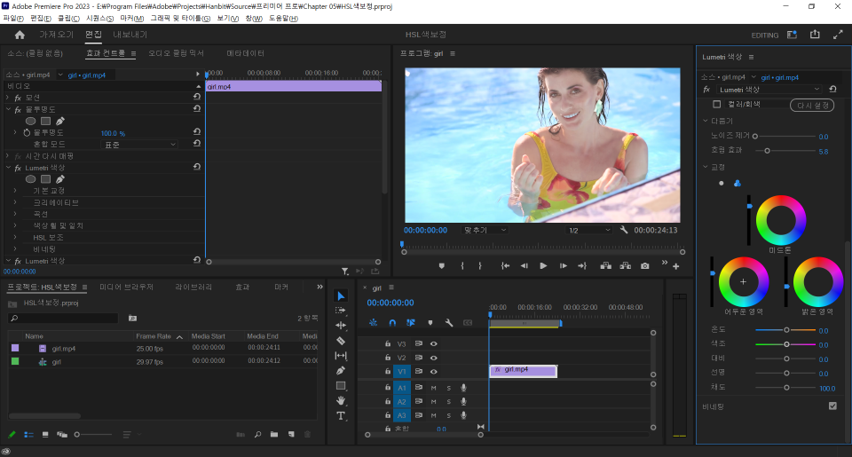Image resolution: width=852 pixels, height=457 pixels.
Task: Switch to 메타데이터 tab
Action: [245, 53]
